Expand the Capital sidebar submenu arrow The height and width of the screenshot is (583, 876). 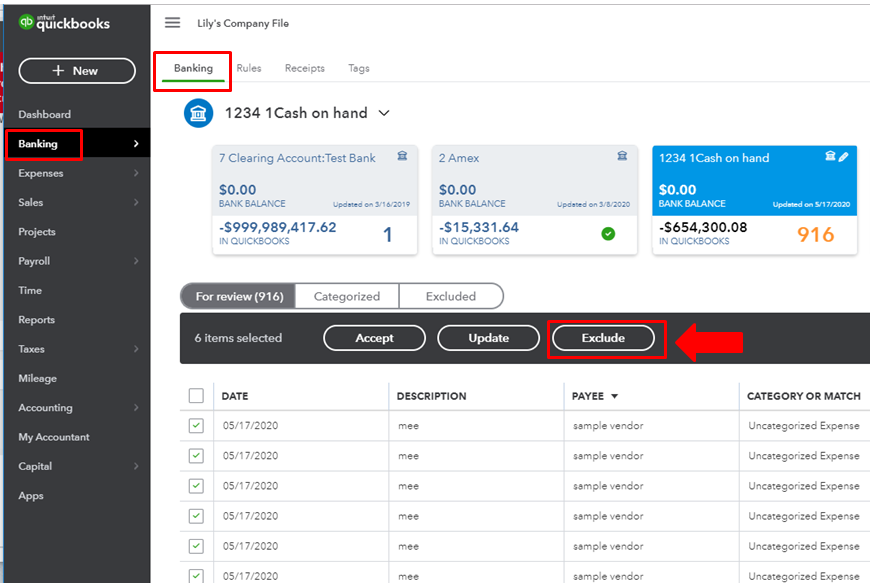[x=136, y=466]
